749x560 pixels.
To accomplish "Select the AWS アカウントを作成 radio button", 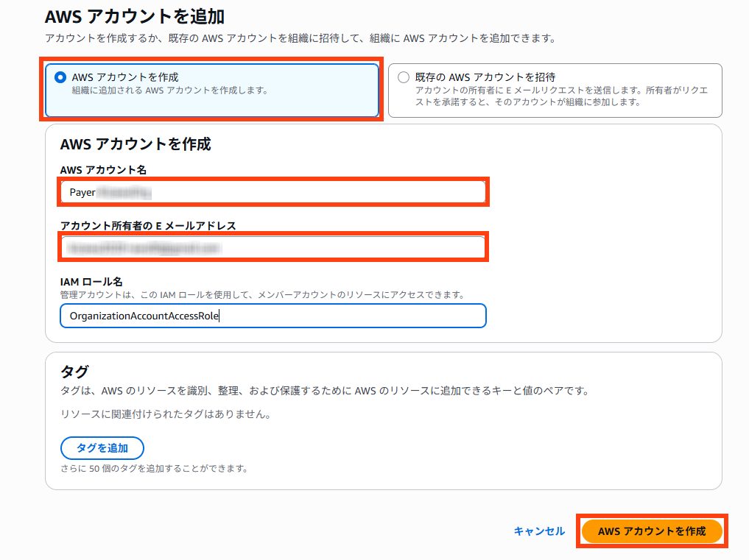I will coord(60,77).
